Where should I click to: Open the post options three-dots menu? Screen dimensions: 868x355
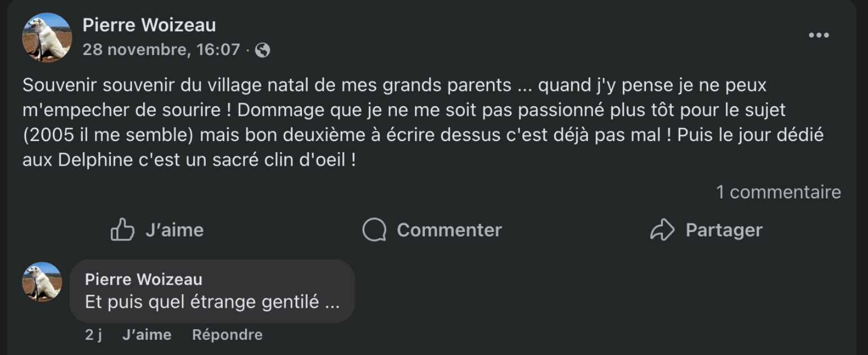(819, 35)
